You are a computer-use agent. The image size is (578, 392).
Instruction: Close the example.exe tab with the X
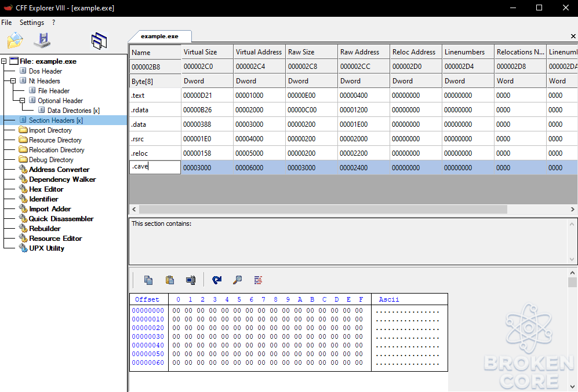(x=573, y=36)
